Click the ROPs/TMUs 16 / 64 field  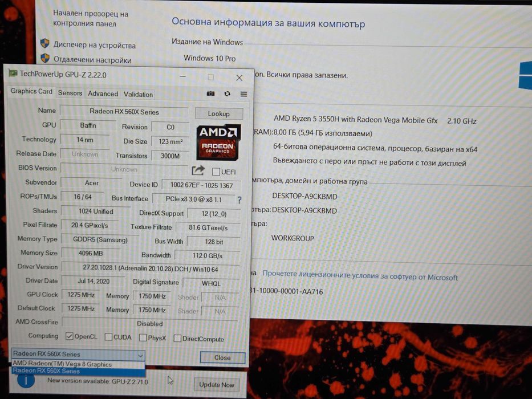click(x=83, y=197)
